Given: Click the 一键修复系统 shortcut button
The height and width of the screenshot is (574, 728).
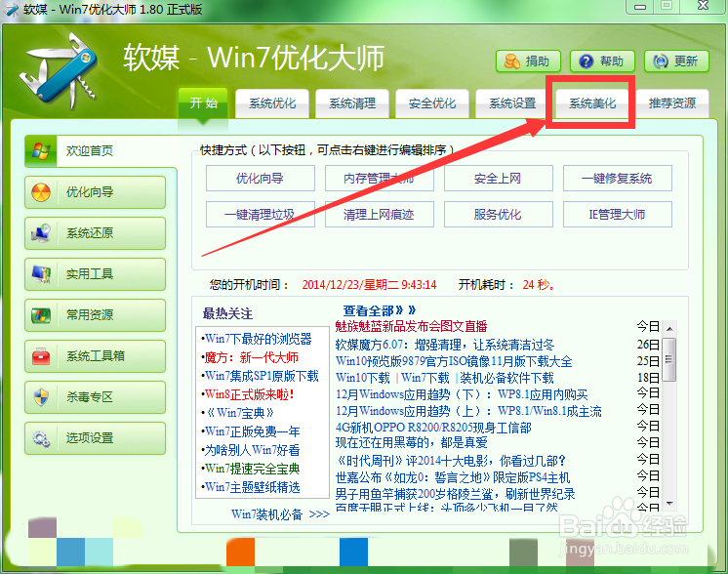Looking at the screenshot, I should pos(618,179).
